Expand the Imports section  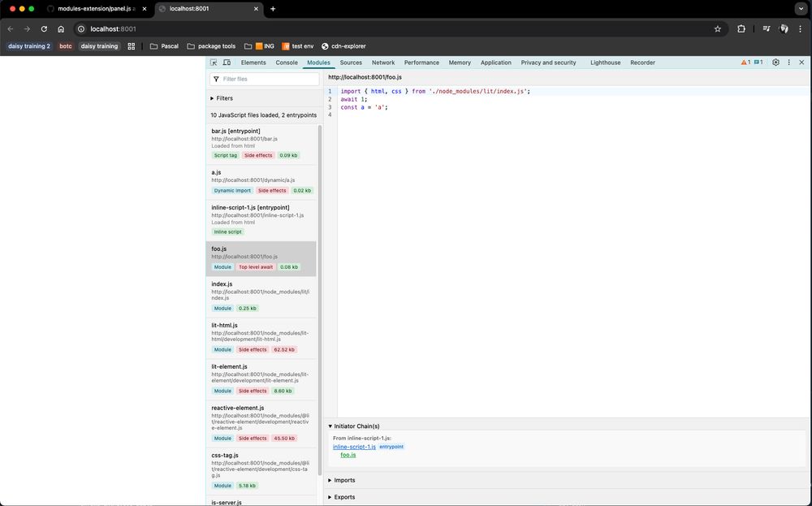point(341,480)
